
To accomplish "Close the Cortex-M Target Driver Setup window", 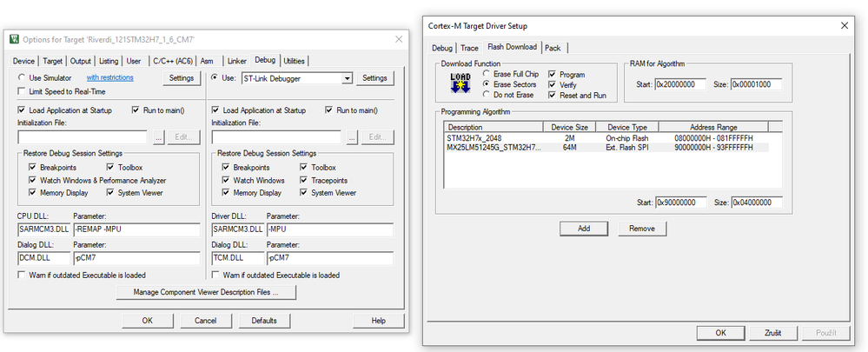I will point(845,25).
